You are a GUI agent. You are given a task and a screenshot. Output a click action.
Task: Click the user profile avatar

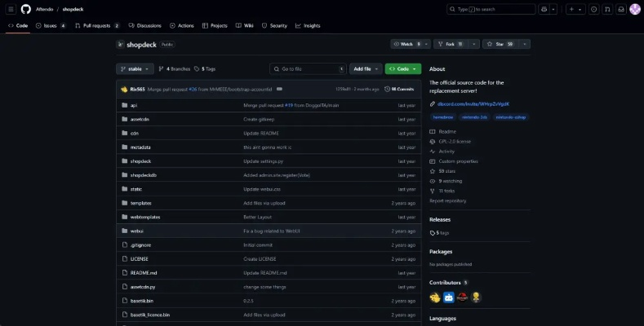(635, 9)
